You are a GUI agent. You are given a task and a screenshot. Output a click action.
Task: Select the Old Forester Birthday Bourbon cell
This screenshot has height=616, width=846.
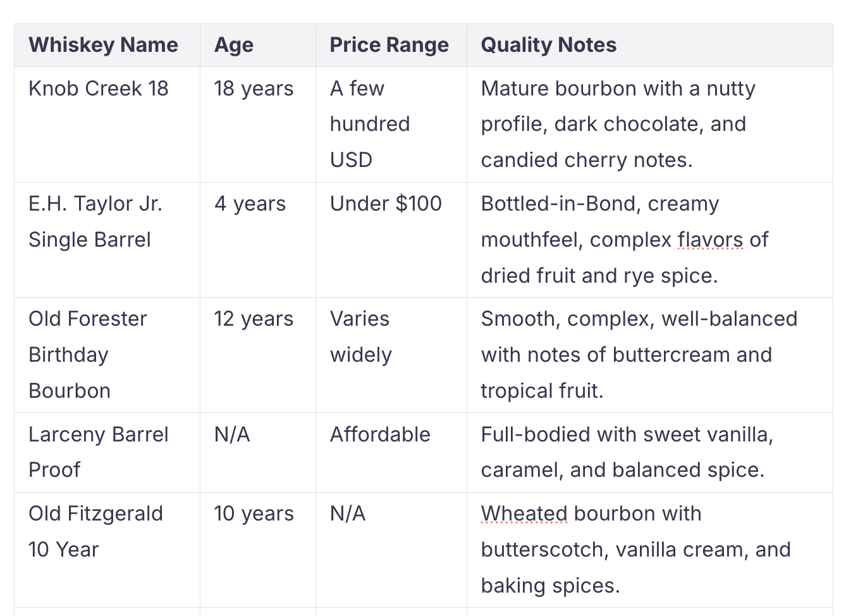[x=88, y=354]
